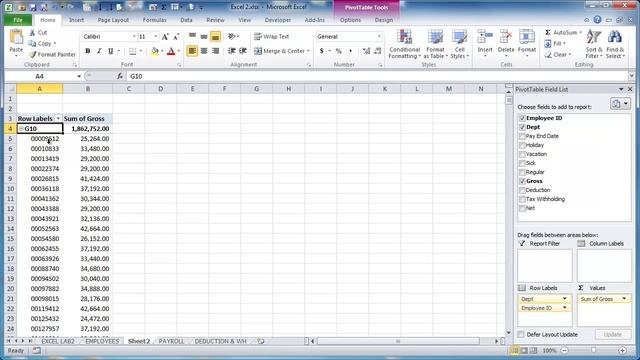Open Find & Select options

pyautogui.click(x=615, y=44)
